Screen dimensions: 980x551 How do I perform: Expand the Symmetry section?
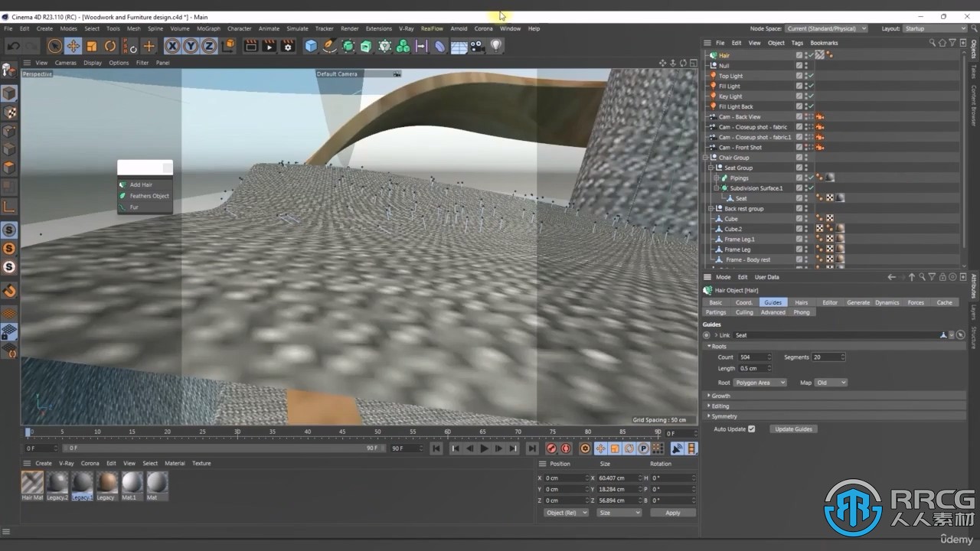tap(709, 416)
